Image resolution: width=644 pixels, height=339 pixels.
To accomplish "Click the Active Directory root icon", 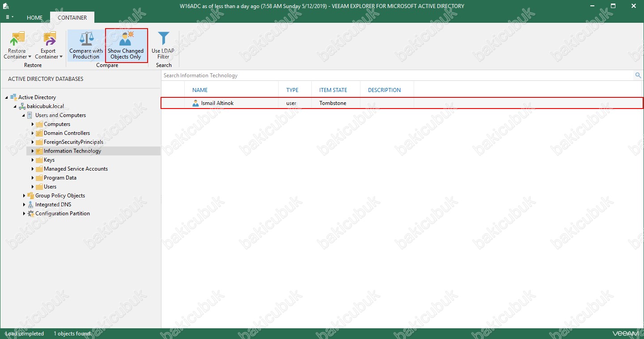I will 13,97.
